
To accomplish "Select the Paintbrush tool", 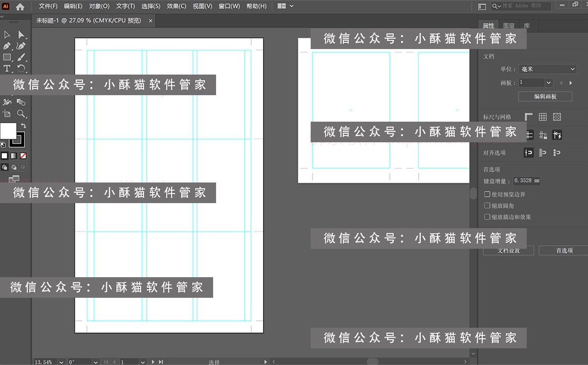I will point(22,57).
